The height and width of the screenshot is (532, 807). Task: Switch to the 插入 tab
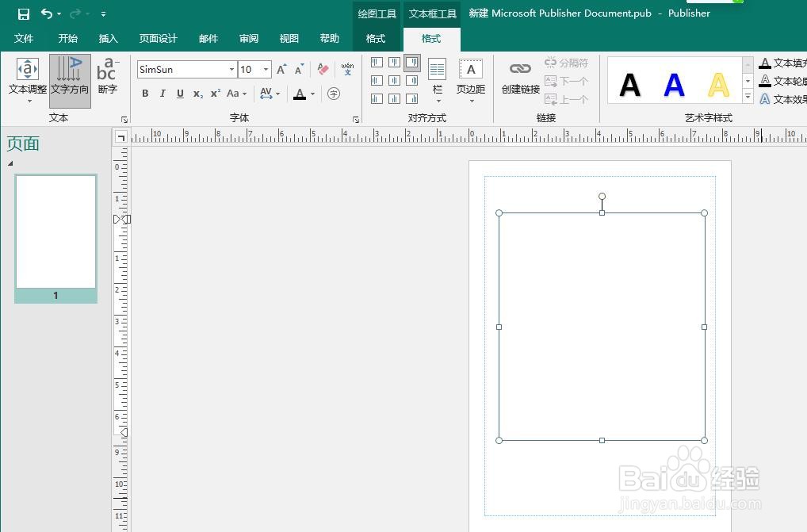[x=108, y=39]
